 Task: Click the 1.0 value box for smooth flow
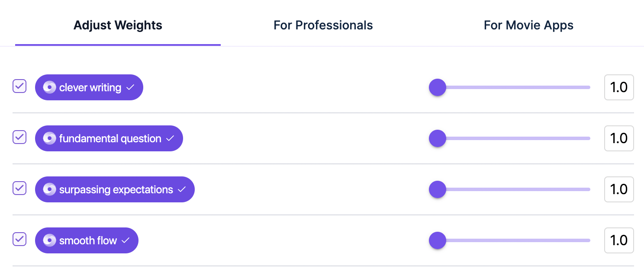click(619, 240)
